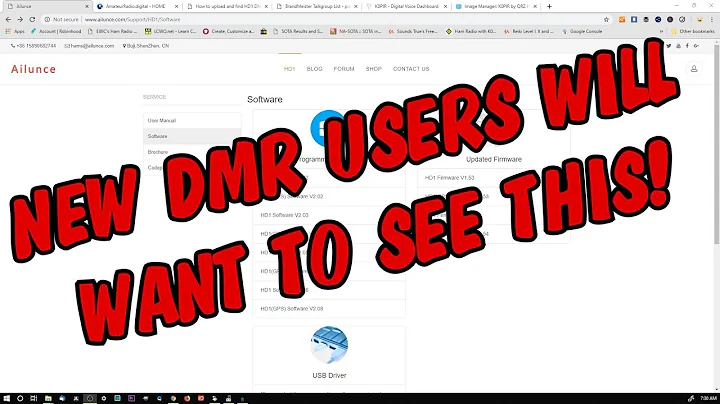The width and height of the screenshot is (720, 404).
Task: Open CONTACT US in the top navigation
Action: click(x=411, y=69)
